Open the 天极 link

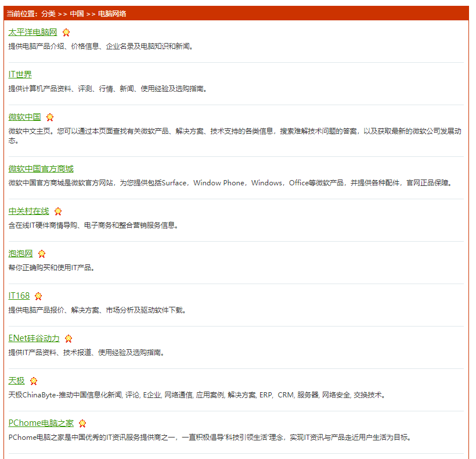click(16, 381)
